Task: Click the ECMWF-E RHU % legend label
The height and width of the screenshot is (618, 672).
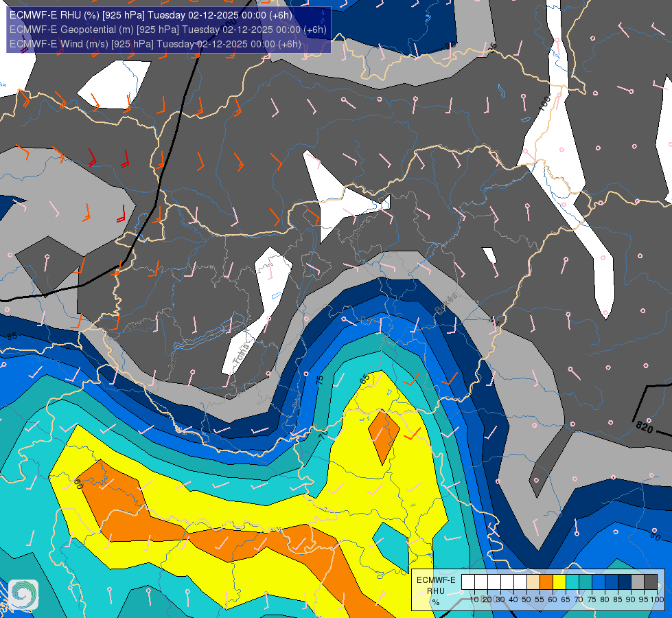Action: (437, 591)
